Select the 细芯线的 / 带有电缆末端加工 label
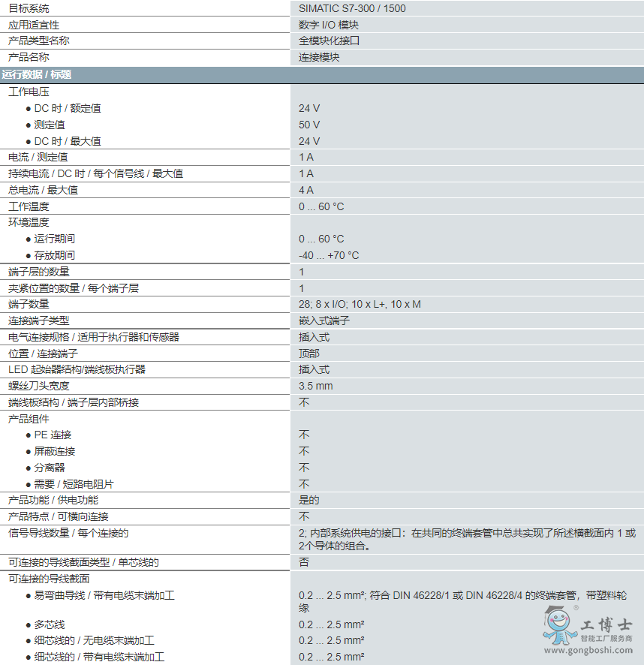This screenshot has height=665, width=644. coord(99,657)
